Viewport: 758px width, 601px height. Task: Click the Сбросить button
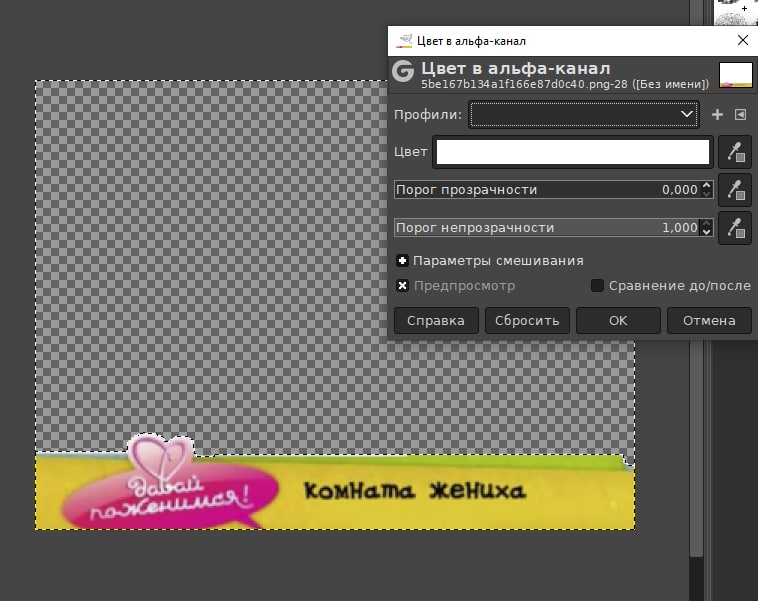tap(527, 321)
